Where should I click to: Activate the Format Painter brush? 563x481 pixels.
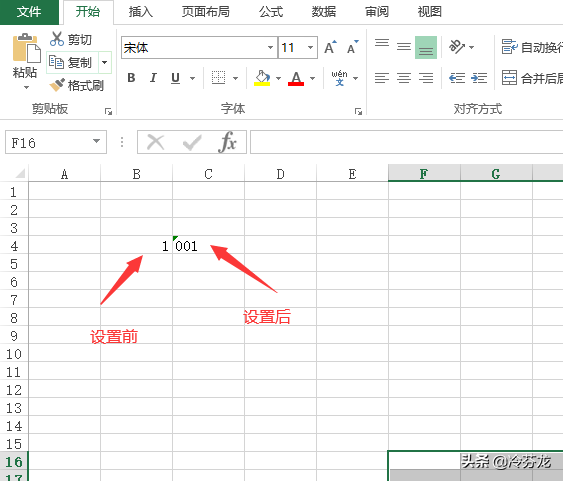click(57, 85)
